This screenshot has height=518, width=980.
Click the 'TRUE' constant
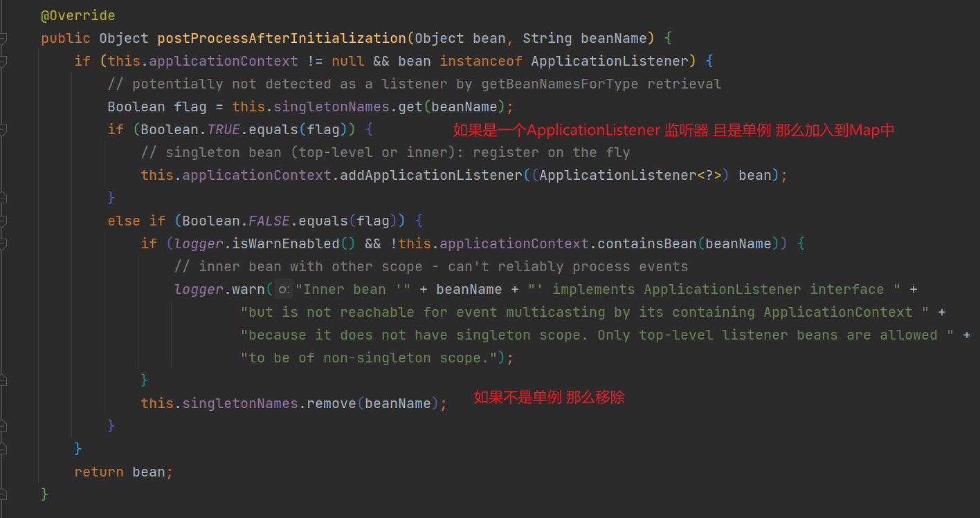(224, 129)
